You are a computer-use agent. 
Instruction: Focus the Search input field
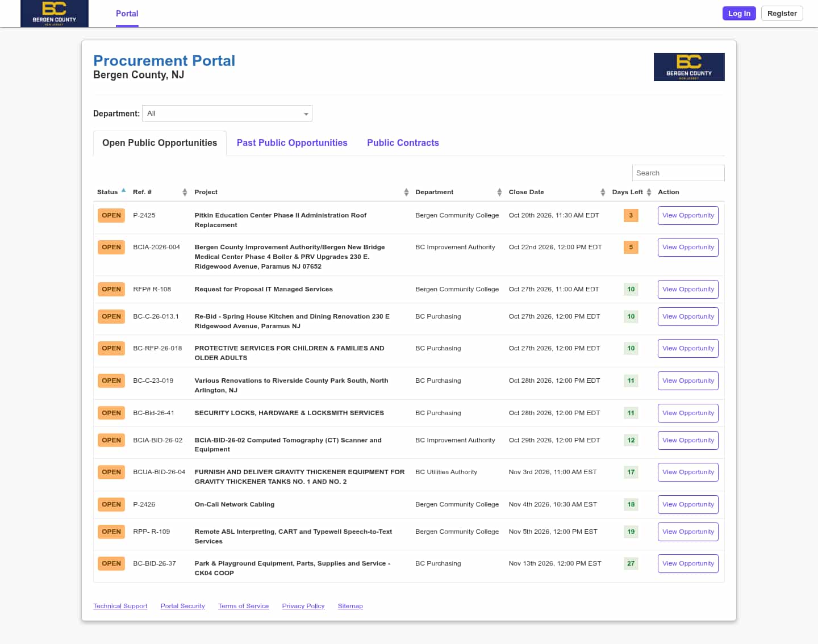(678, 173)
